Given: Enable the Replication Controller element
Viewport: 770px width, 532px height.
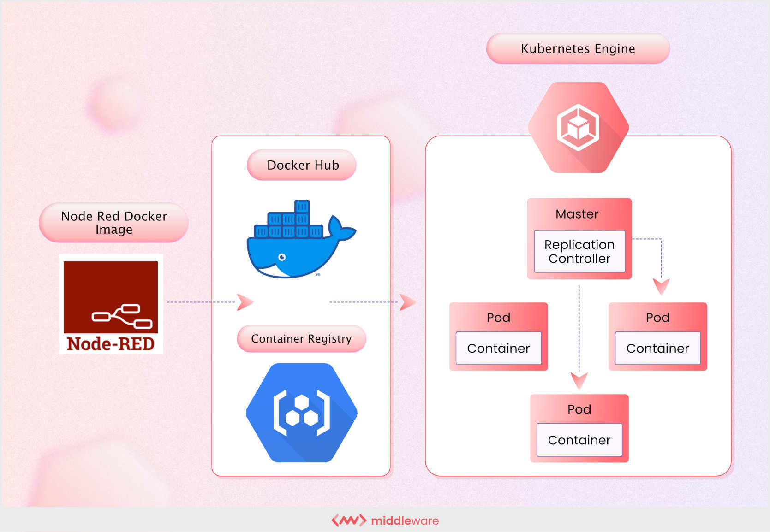Looking at the screenshot, I should pyautogui.click(x=579, y=252).
